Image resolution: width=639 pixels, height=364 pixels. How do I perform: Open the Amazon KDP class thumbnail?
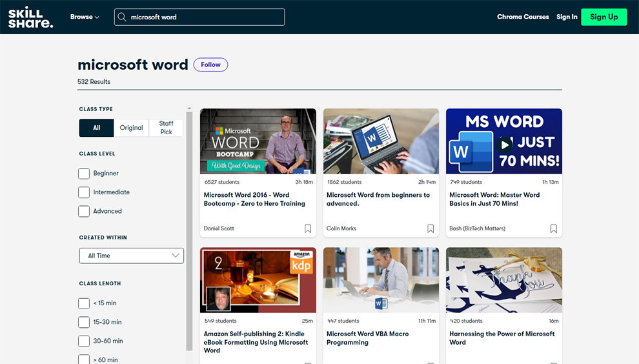(258, 280)
